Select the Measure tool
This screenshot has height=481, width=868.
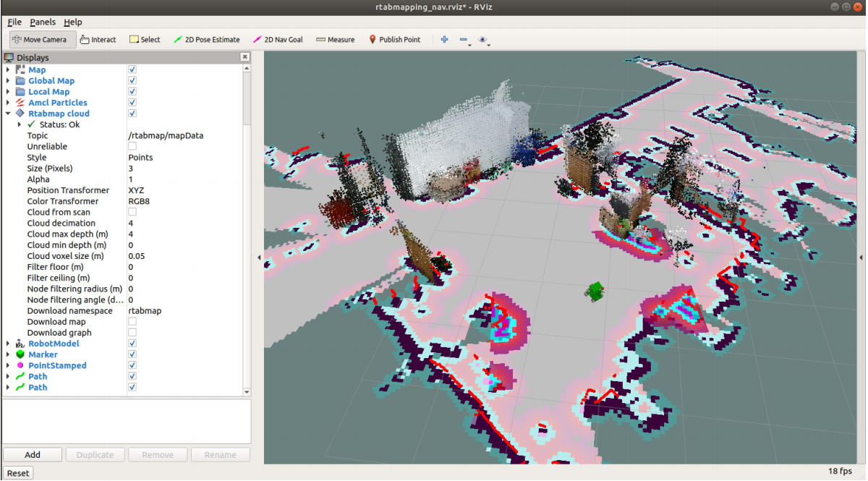click(x=336, y=40)
